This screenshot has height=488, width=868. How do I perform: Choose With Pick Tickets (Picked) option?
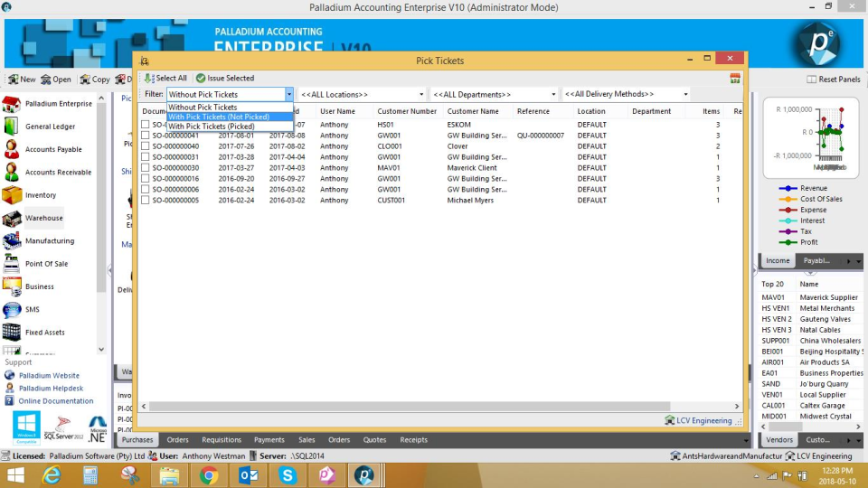point(212,127)
